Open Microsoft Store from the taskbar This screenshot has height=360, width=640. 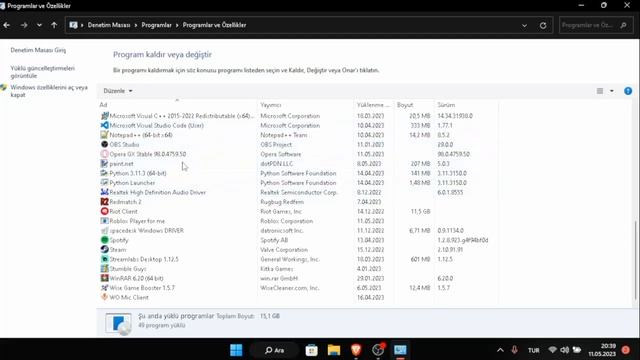[x=311, y=350]
